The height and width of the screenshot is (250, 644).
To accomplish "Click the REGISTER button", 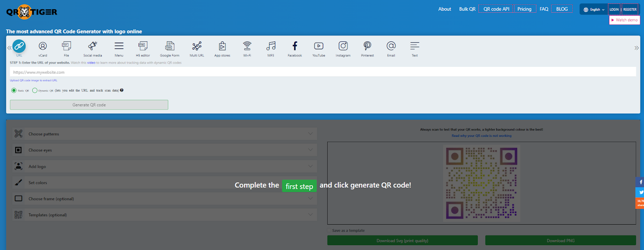I will click(x=630, y=10).
